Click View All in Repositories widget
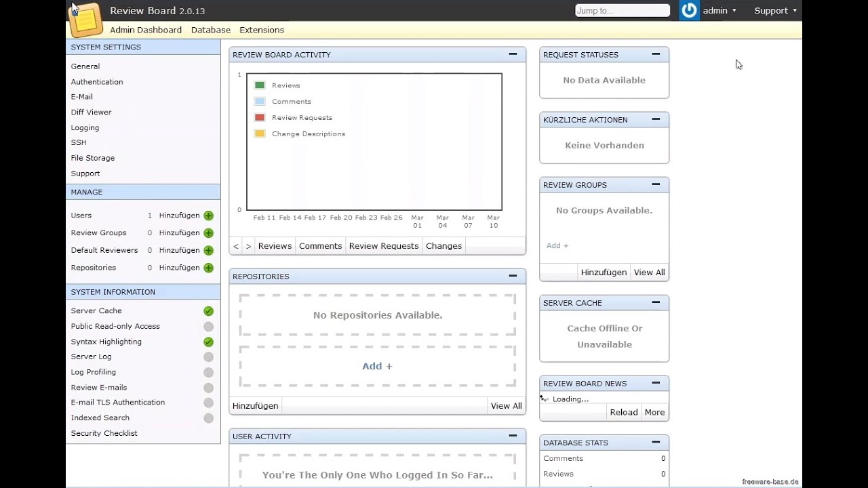The width and height of the screenshot is (868, 488). point(507,406)
